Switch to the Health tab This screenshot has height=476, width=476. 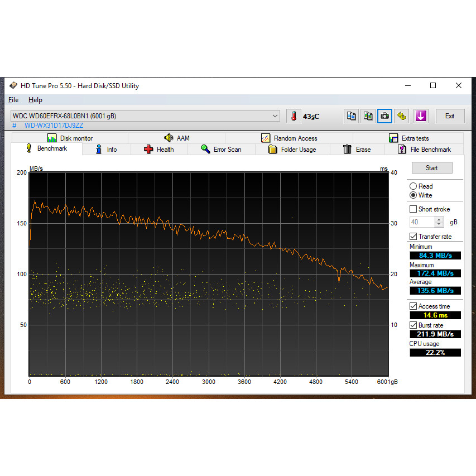point(159,150)
